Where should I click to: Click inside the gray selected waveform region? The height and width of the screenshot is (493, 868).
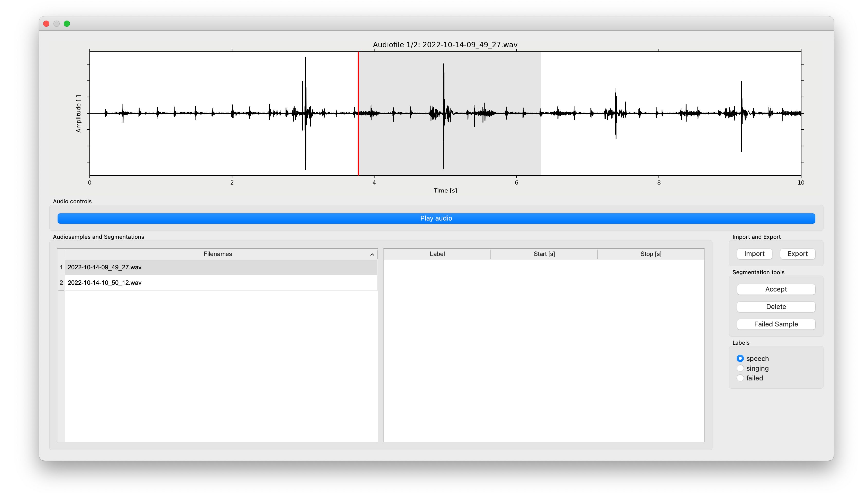[450, 113]
